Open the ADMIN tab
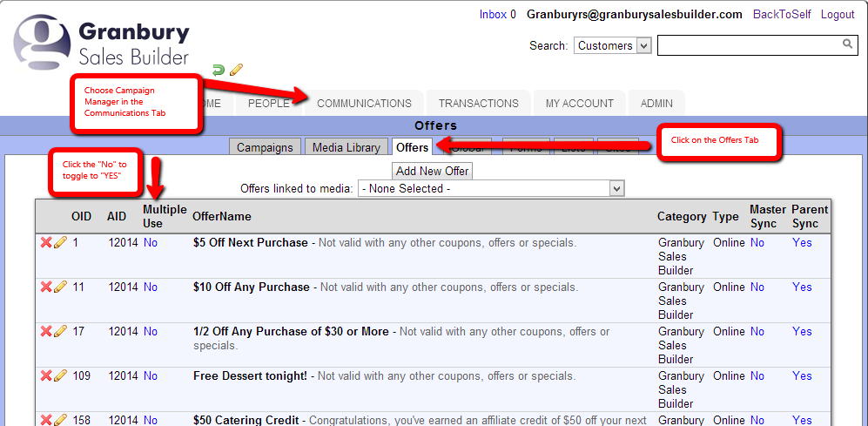The width and height of the screenshot is (868, 426). click(x=656, y=104)
